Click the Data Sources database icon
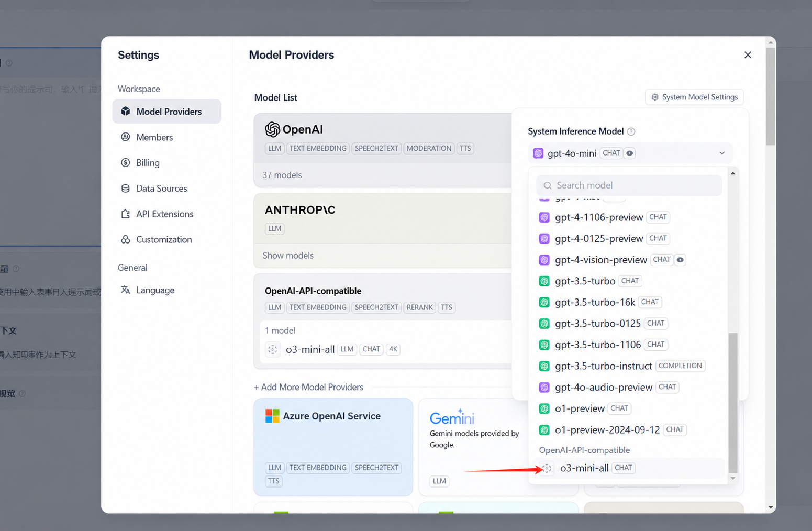 coord(126,188)
